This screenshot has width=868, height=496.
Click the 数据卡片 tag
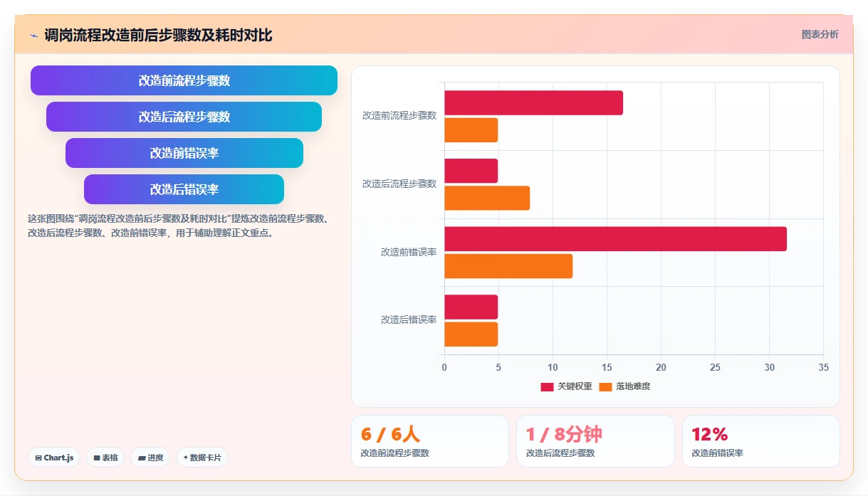point(202,458)
